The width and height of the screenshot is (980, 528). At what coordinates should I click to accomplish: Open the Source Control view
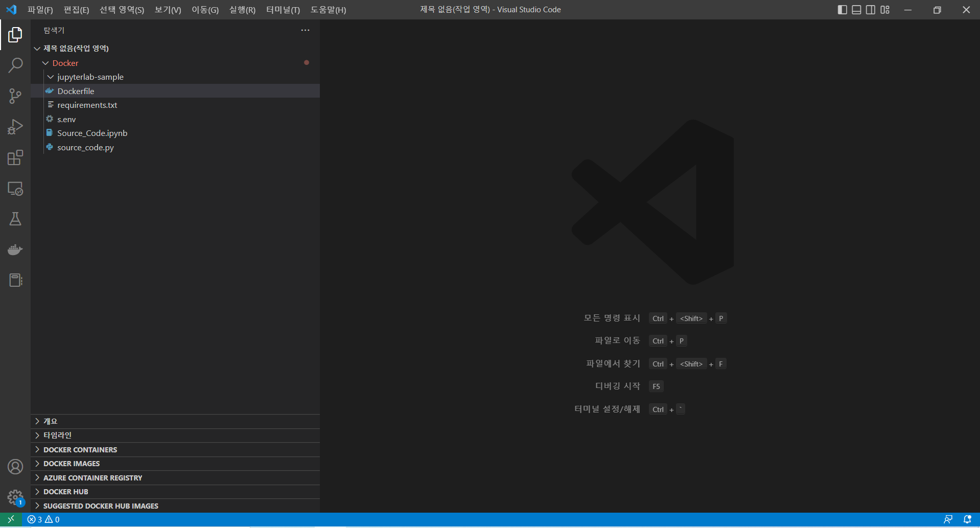point(15,96)
